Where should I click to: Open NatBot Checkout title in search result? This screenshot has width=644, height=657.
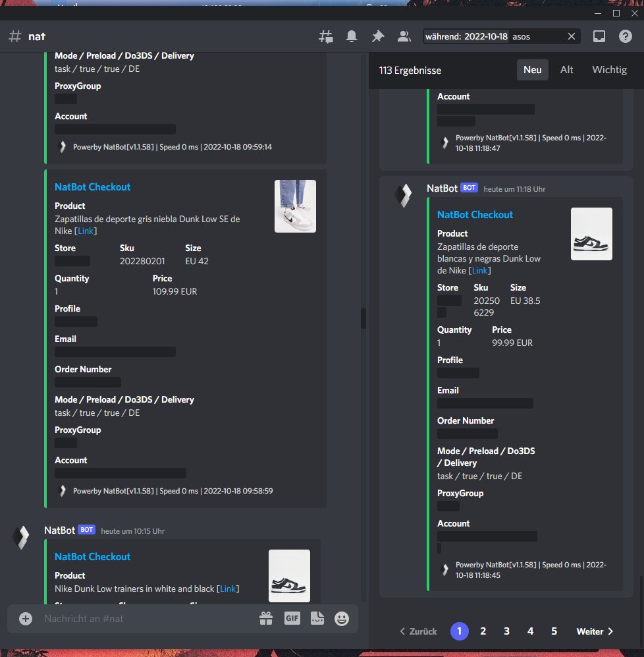pyautogui.click(x=475, y=215)
